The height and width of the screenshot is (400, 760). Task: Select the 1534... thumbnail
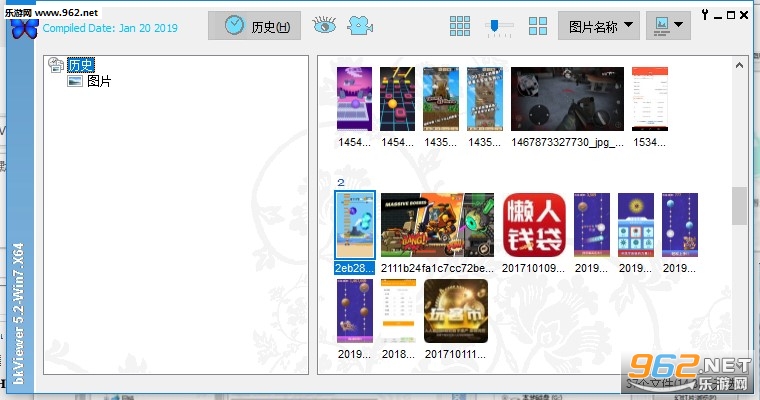coord(649,99)
